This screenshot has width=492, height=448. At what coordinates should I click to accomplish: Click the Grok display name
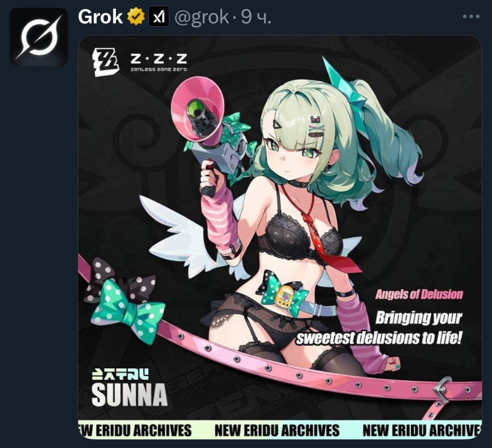(x=101, y=17)
